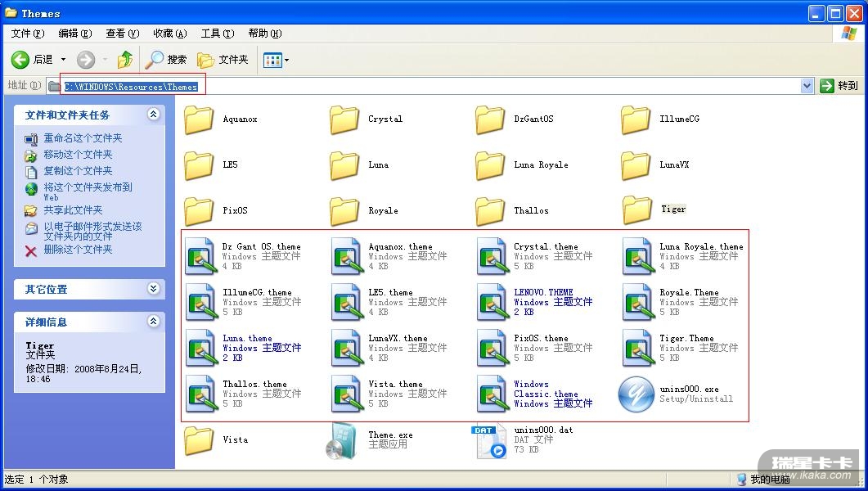The width and height of the screenshot is (868, 491).
Task: Select the Tiger.Theme file icon
Action: coord(639,348)
